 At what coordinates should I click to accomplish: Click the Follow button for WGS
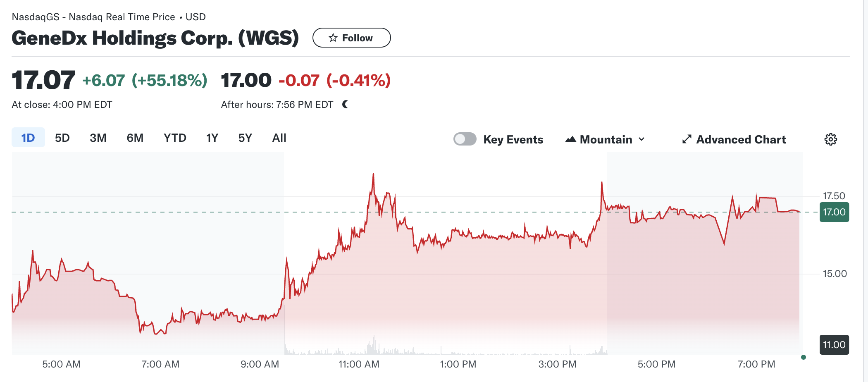(351, 37)
